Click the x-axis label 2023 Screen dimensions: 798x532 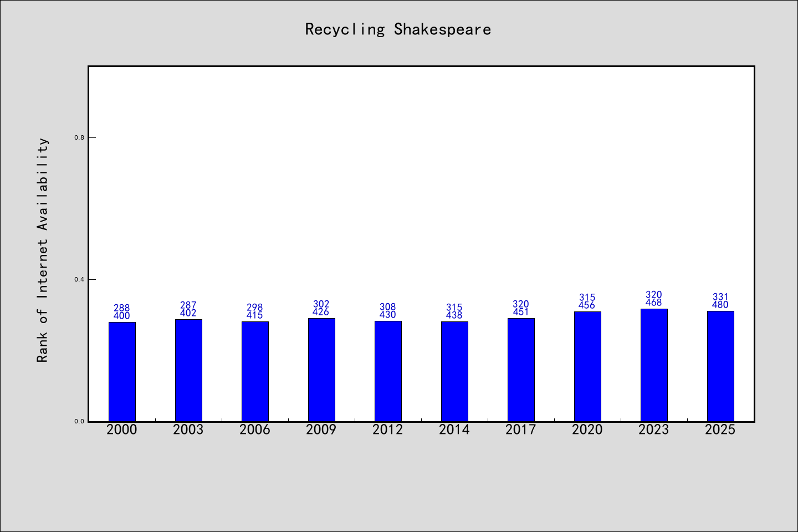pos(654,429)
